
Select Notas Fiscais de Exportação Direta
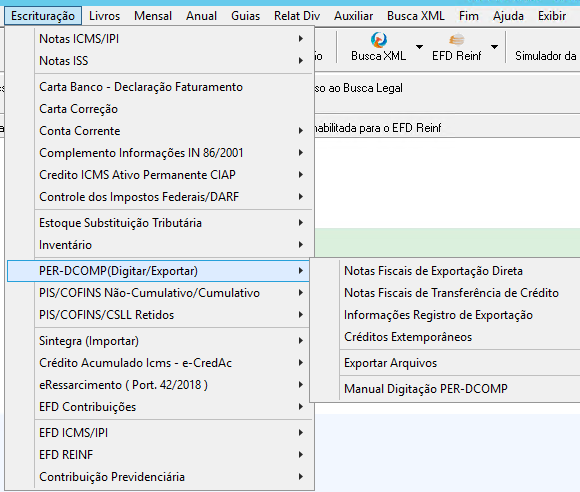[x=433, y=271]
